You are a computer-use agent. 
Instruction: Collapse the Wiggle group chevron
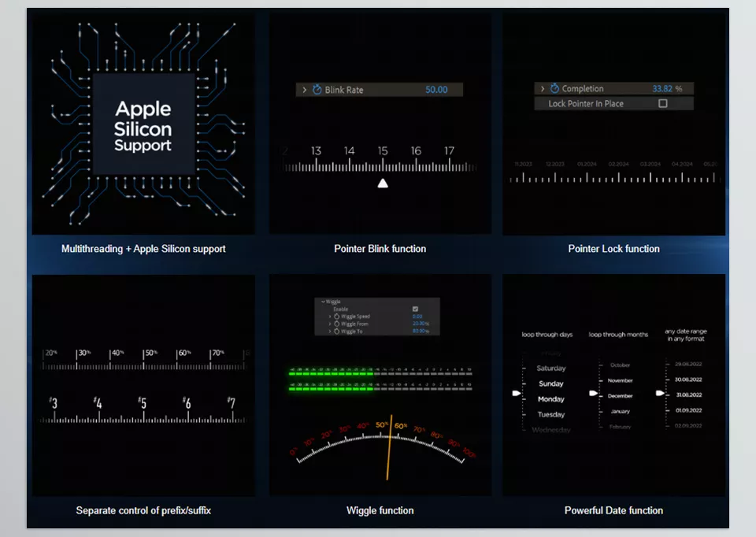pos(323,302)
